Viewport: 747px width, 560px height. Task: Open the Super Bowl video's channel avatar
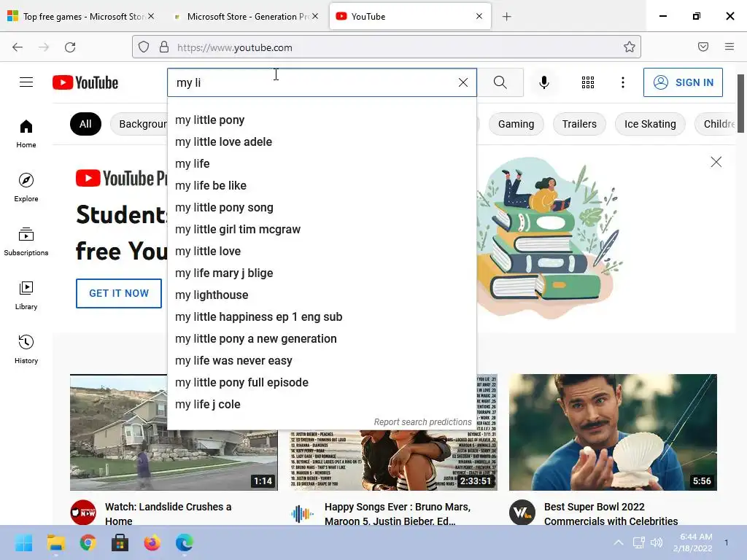(522, 513)
